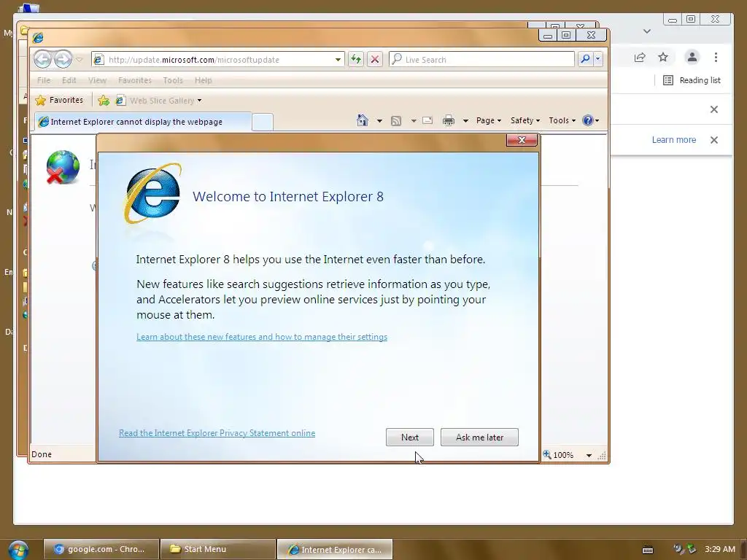Image resolution: width=747 pixels, height=560 pixels.
Task: Click the IE icon in the window title bar
Action: (38, 37)
